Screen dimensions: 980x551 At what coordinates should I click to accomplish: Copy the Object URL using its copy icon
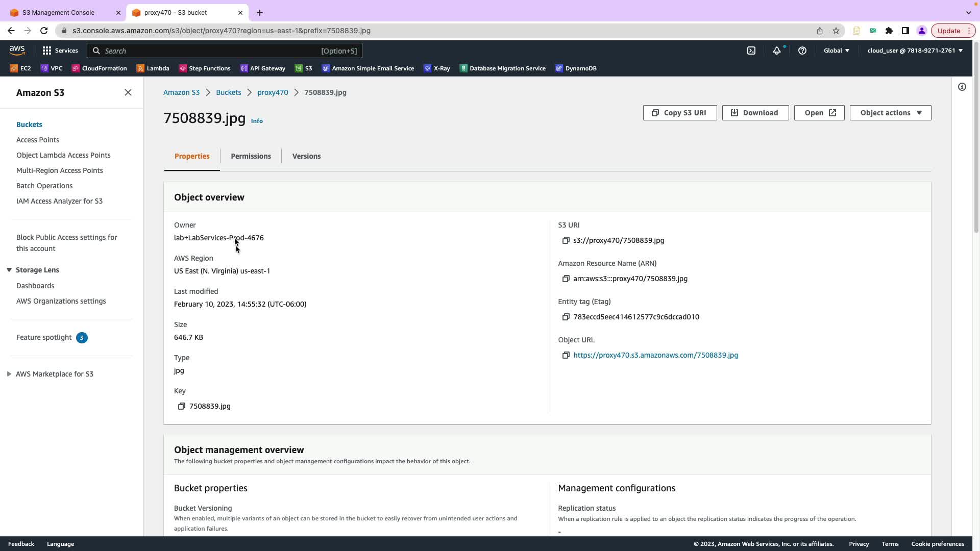[x=566, y=355]
